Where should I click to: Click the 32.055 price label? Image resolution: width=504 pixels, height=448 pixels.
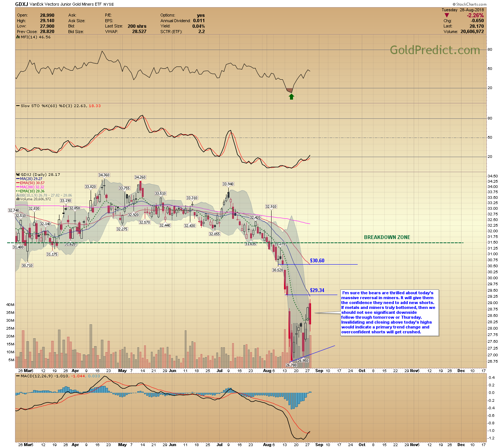click(214, 234)
